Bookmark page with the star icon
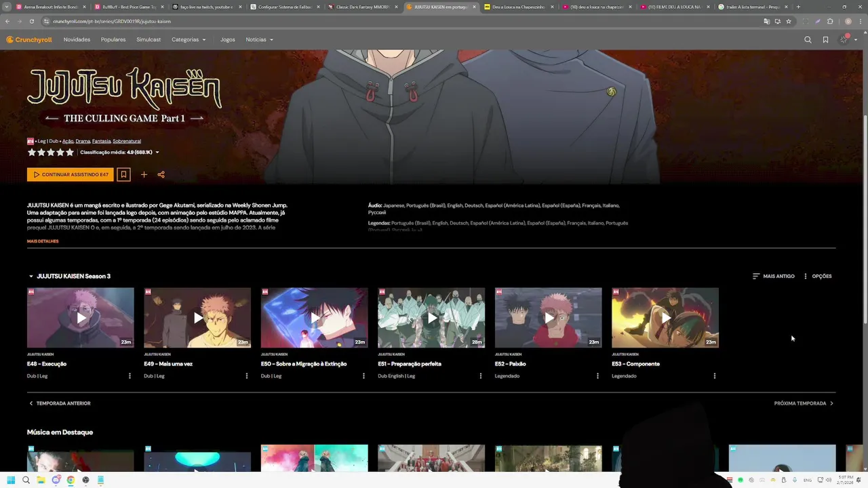 click(789, 21)
